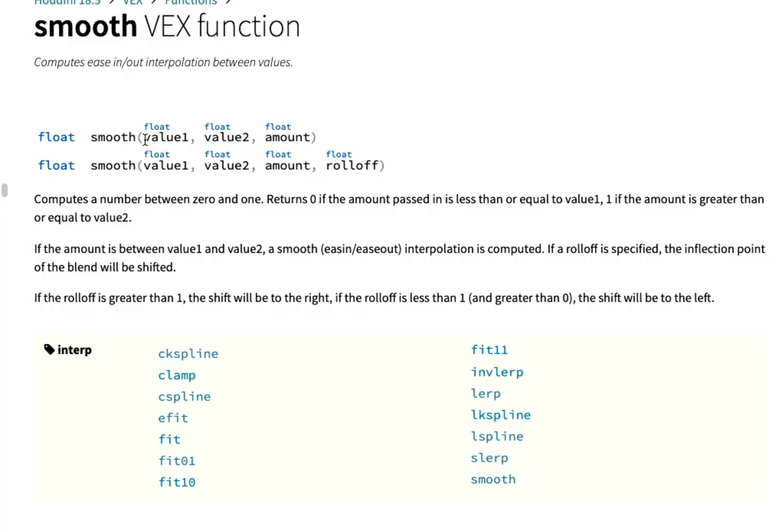The height and width of the screenshot is (532, 777).
Task: Select the smooth link in interp list
Action: (493, 479)
